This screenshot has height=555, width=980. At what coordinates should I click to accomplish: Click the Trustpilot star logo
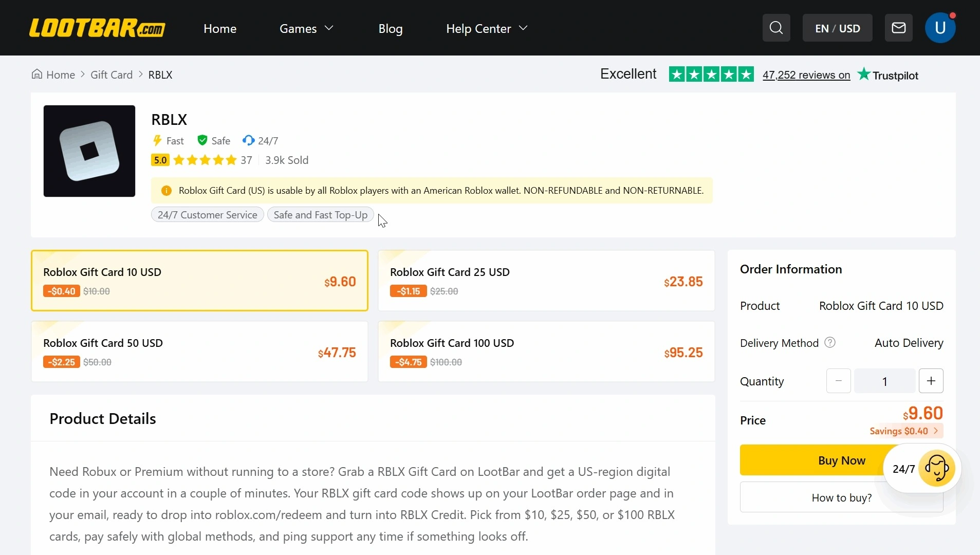pyautogui.click(x=864, y=75)
